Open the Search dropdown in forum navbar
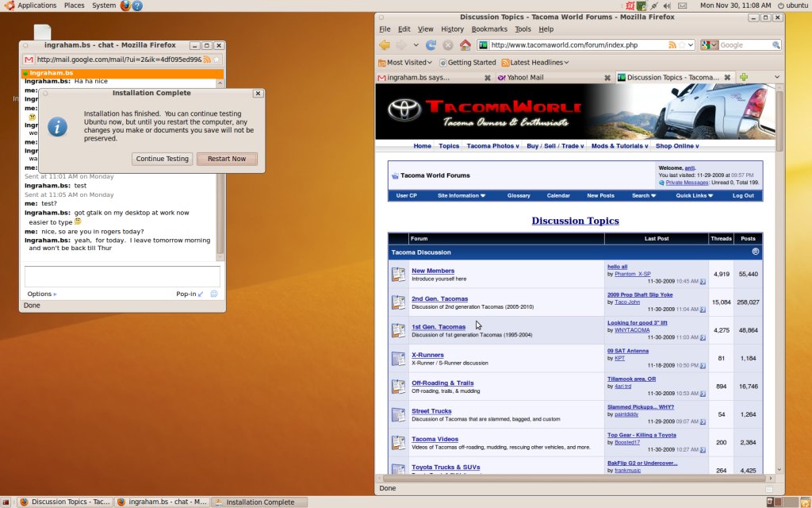This screenshot has width=812, height=508. 644,195
